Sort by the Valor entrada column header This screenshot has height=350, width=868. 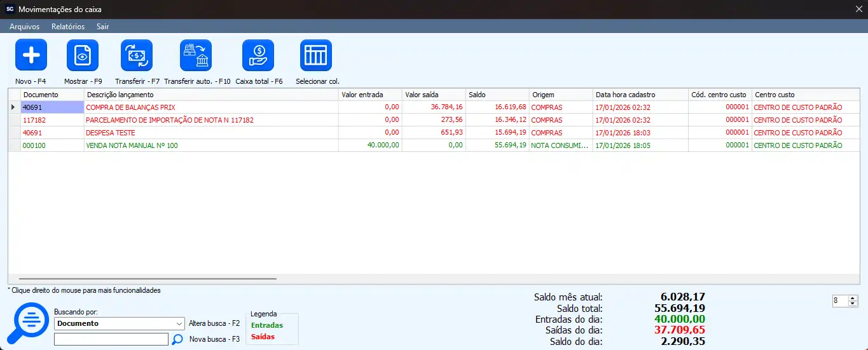point(369,95)
